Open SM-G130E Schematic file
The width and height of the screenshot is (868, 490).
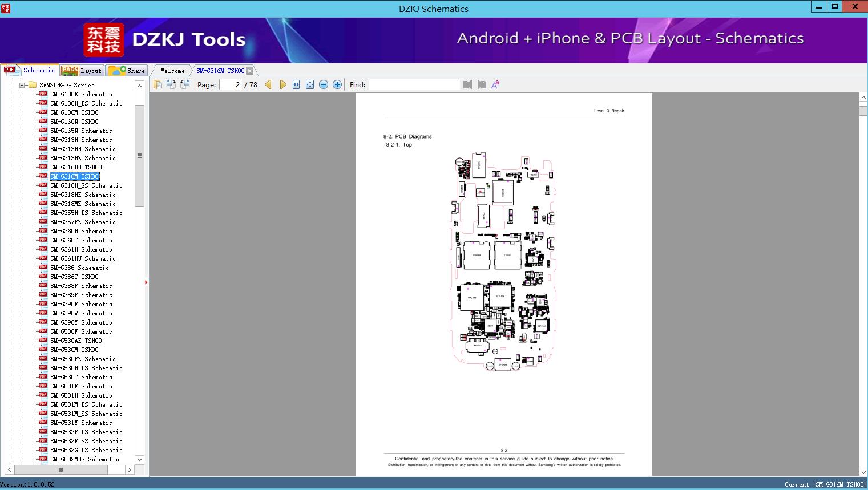pos(81,94)
